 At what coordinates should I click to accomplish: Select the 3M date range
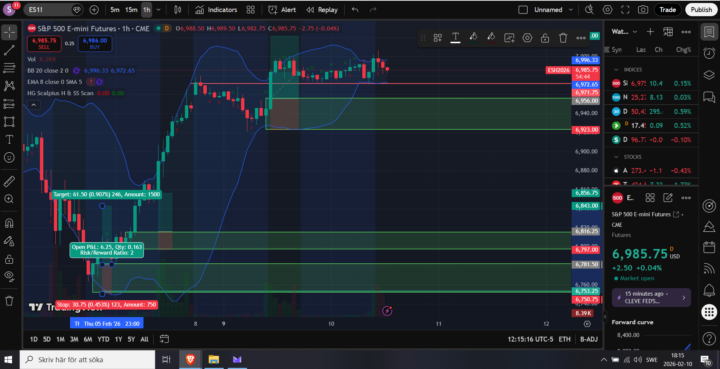(x=74, y=339)
